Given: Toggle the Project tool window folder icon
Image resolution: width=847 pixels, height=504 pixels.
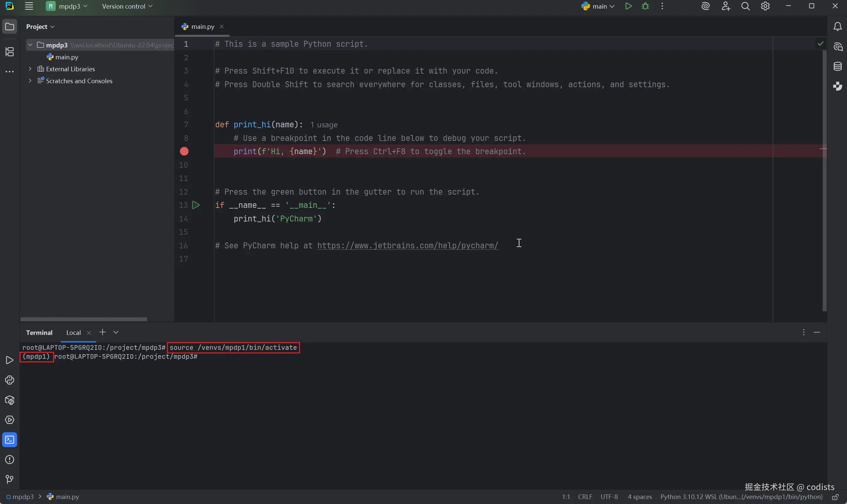Looking at the screenshot, I should [10, 27].
